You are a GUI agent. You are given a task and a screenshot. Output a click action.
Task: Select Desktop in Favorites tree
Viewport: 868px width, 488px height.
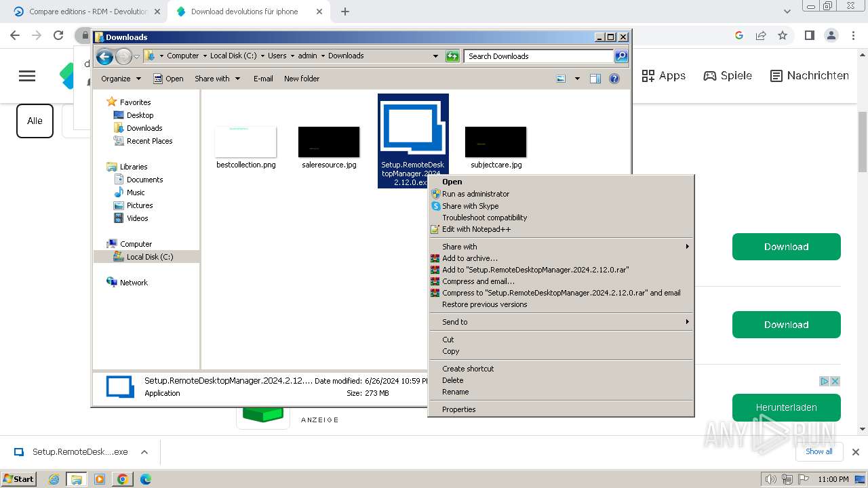pyautogui.click(x=140, y=115)
